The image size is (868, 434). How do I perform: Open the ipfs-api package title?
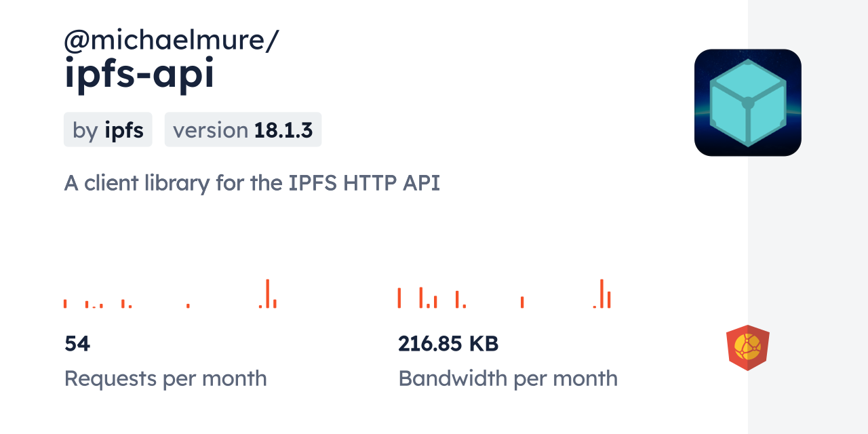[x=139, y=75]
